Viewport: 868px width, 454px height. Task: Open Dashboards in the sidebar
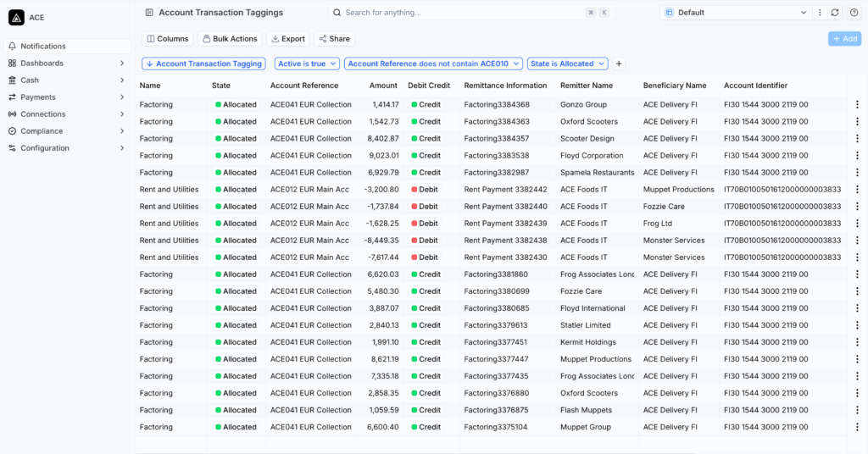[x=67, y=63]
